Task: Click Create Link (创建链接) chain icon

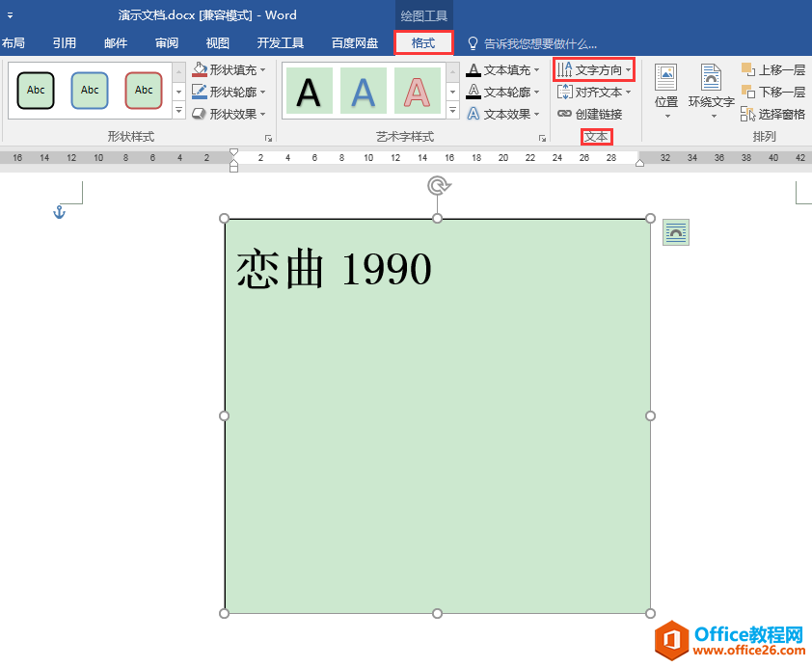Action: point(564,114)
